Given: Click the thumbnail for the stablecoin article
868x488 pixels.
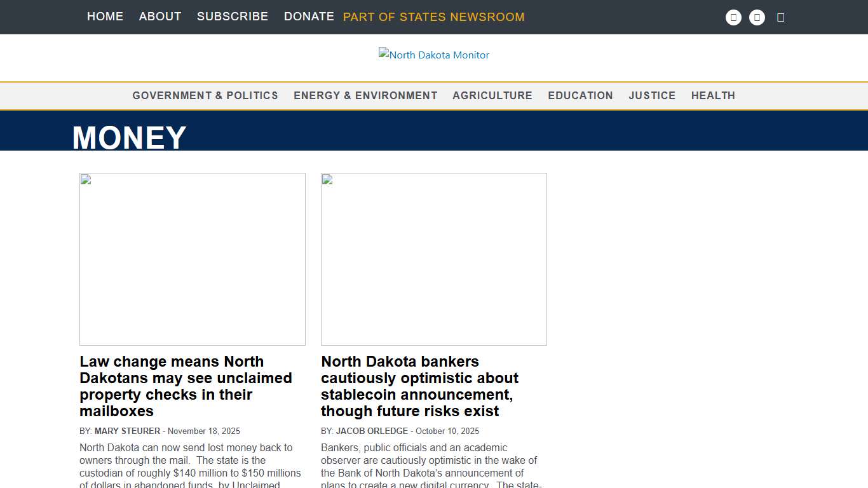Looking at the screenshot, I should click(x=434, y=259).
